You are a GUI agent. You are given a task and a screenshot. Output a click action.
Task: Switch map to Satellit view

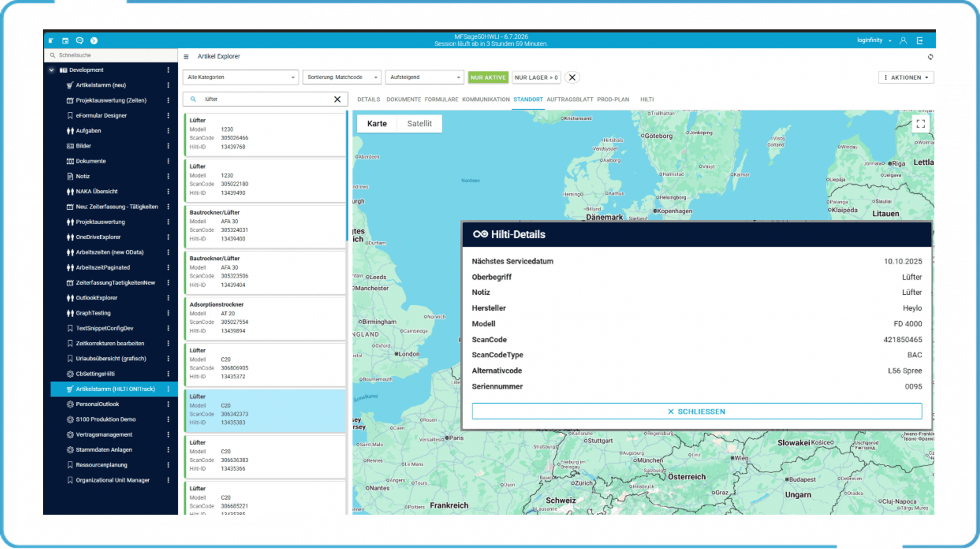(419, 124)
